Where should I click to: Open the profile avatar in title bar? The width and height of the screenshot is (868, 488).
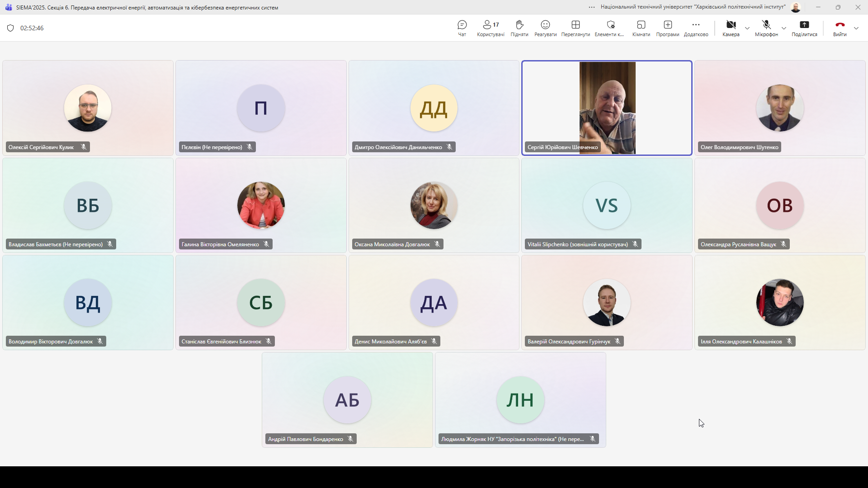796,7
